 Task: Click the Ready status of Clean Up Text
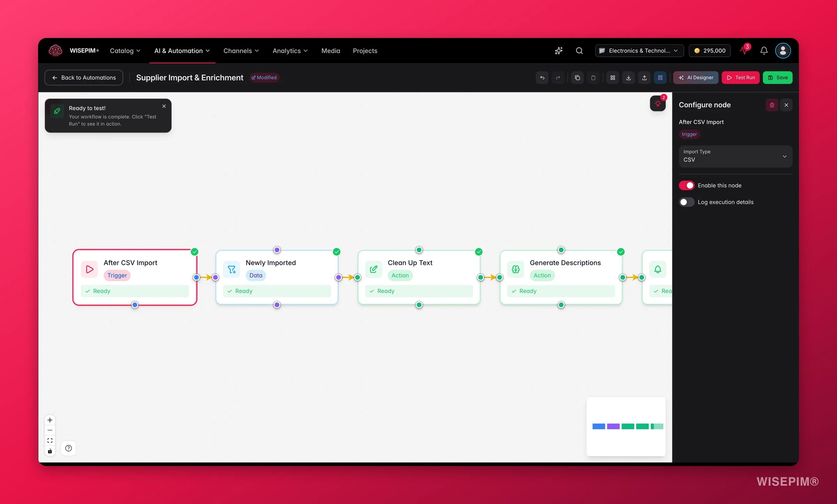click(419, 291)
